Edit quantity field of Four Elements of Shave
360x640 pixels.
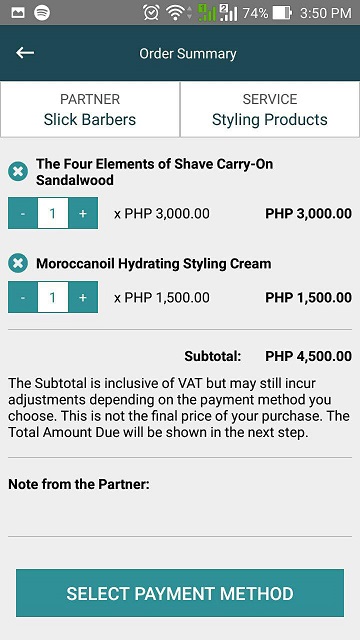click(x=53, y=213)
